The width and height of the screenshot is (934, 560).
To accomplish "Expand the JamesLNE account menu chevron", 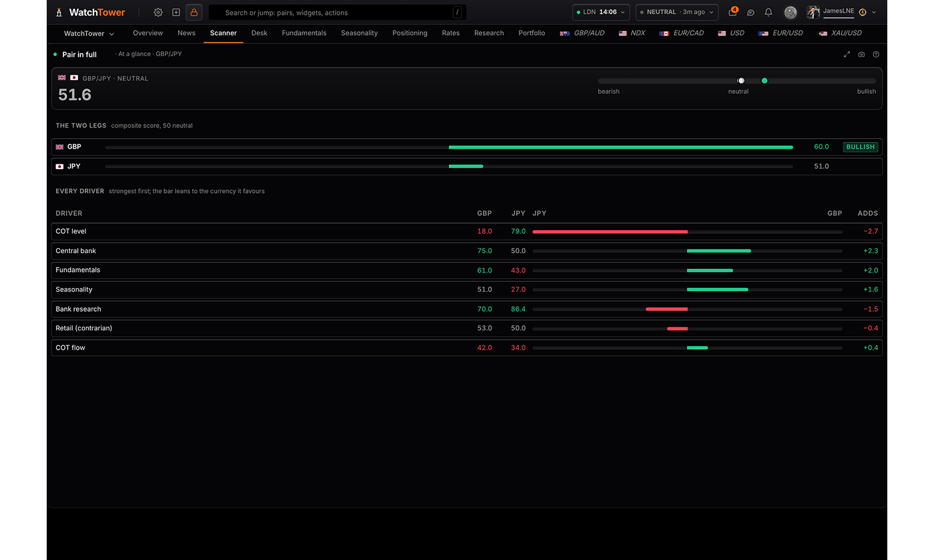I will (874, 12).
